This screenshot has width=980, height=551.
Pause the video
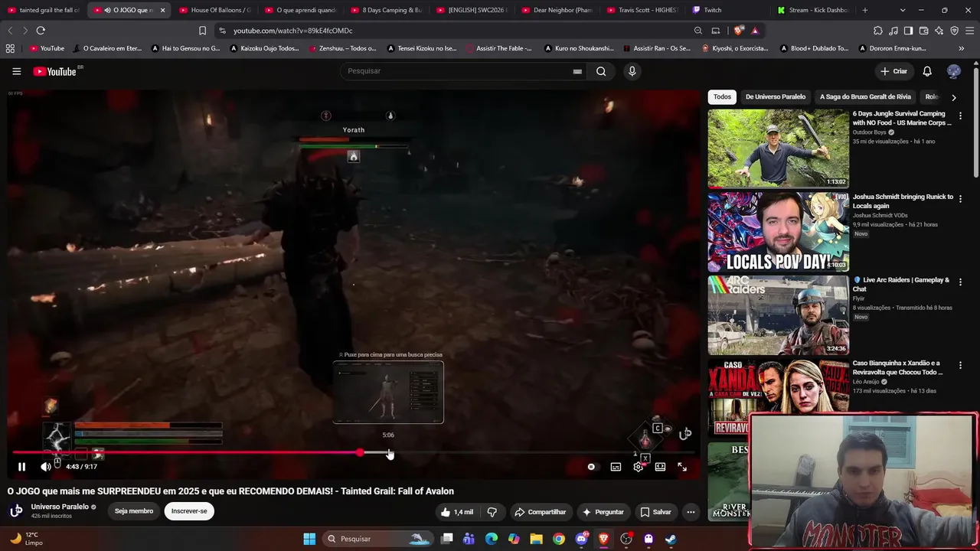pyautogui.click(x=21, y=467)
